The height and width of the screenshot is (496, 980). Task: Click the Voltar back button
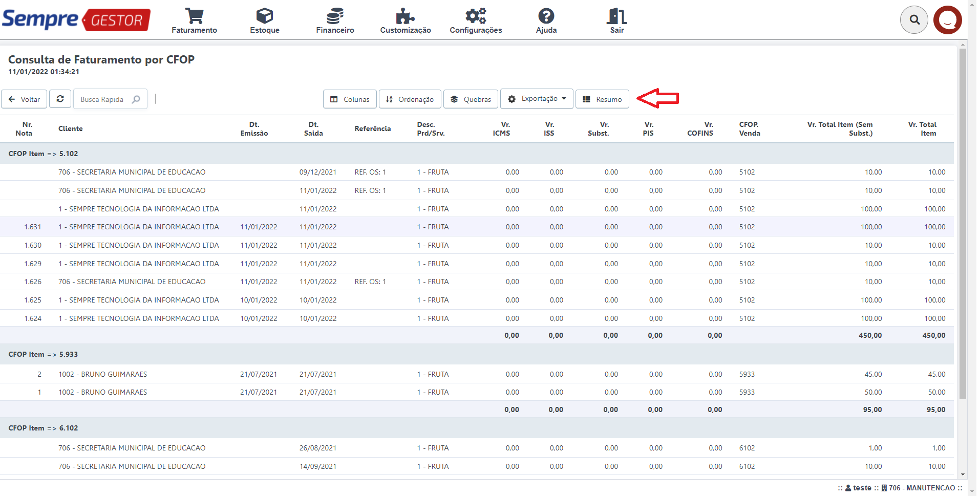24,99
